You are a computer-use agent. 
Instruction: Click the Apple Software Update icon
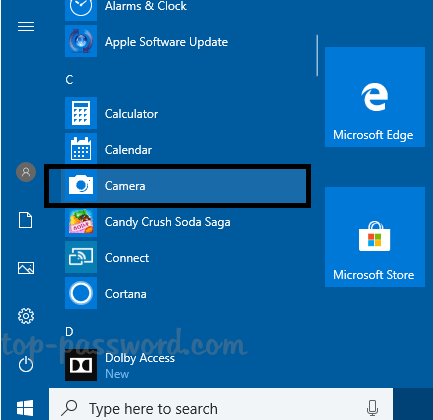(x=81, y=41)
